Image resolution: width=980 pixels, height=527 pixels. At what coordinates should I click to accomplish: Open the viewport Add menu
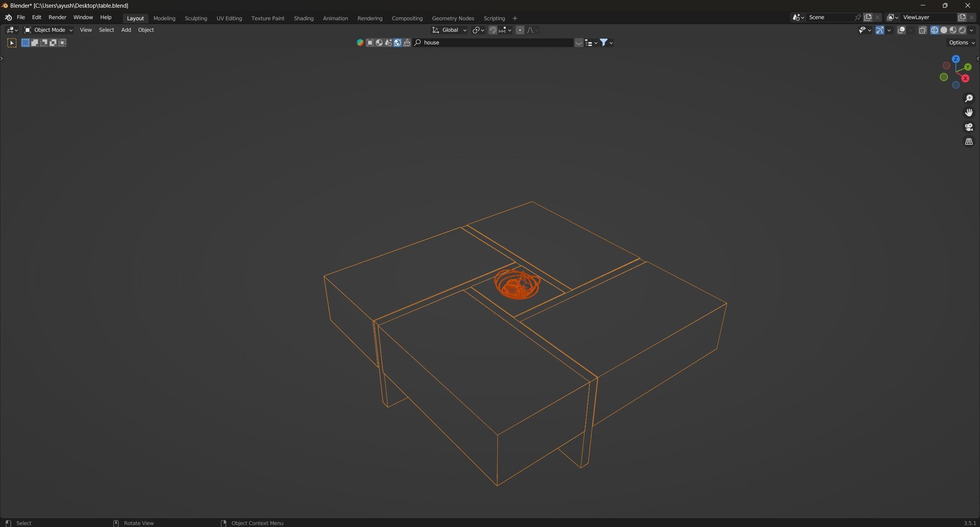[126, 30]
